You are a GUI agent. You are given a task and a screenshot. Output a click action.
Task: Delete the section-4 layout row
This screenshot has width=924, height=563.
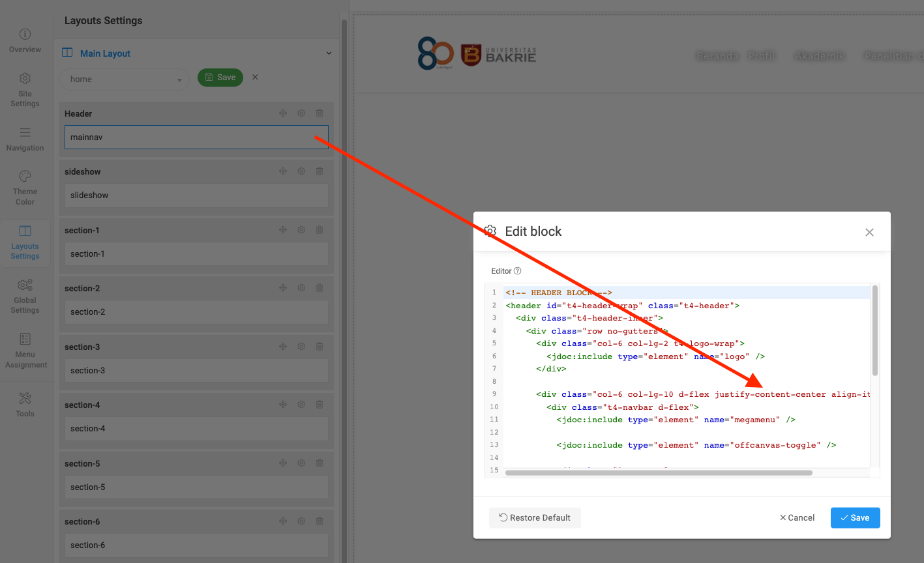click(320, 405)
